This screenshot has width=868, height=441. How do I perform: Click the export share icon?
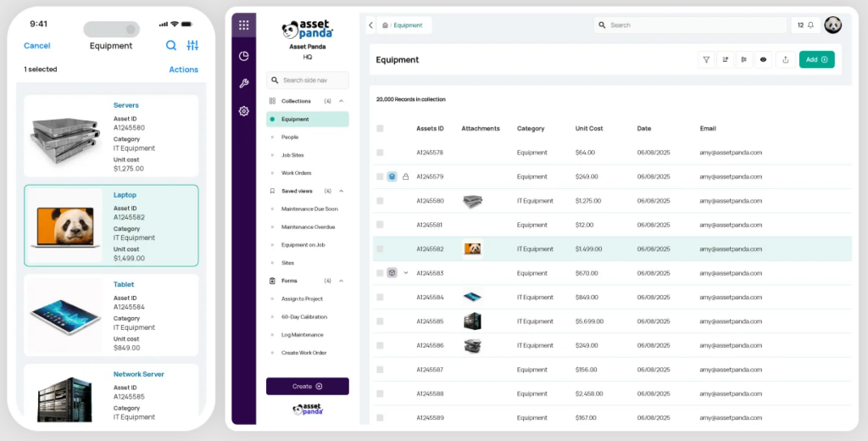(785, 59)
